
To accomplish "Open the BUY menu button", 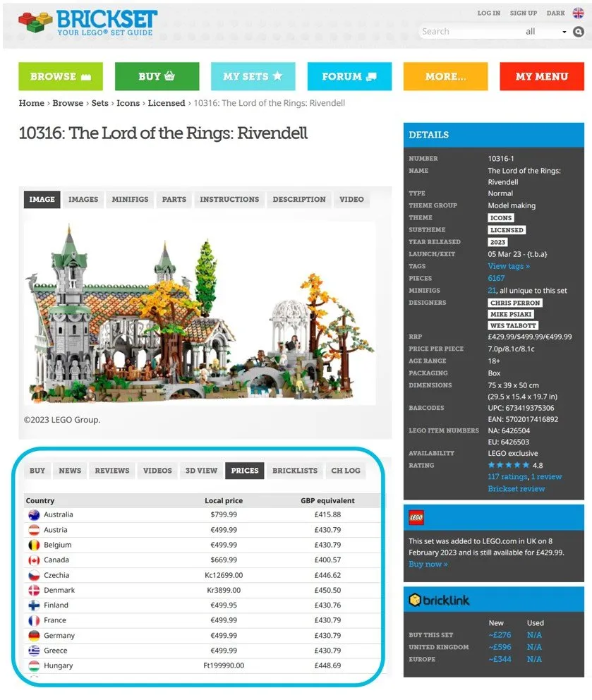I will [x=157, y=76].
